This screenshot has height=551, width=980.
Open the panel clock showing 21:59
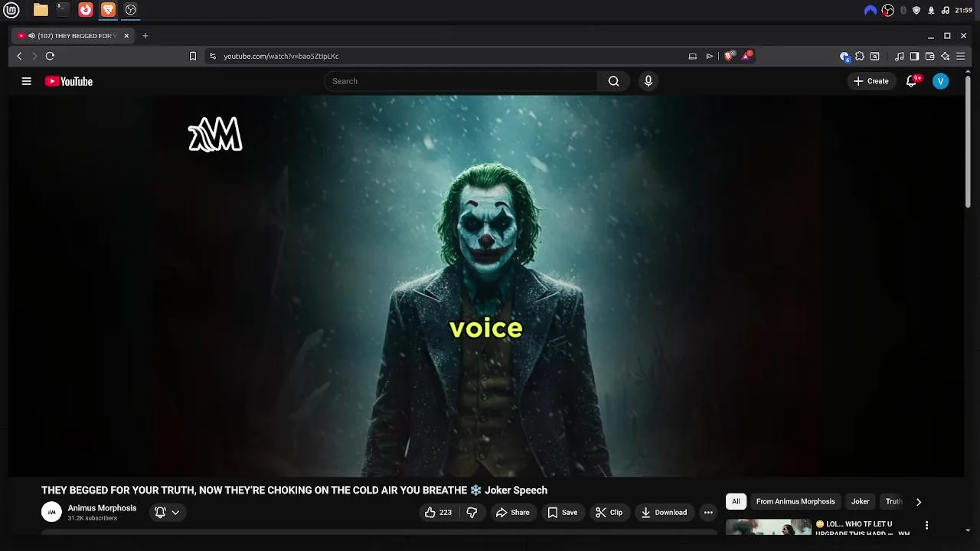click(x=964, y=10)
